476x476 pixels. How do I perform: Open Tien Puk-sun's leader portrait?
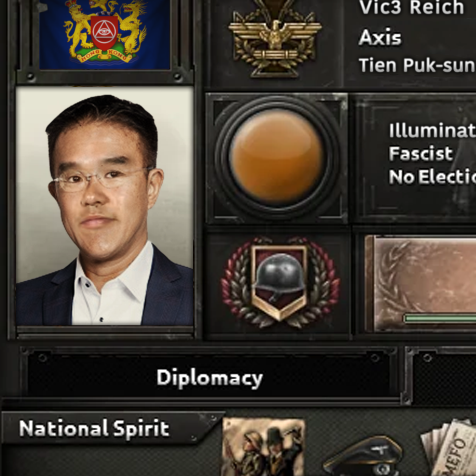tap(105, 206)
